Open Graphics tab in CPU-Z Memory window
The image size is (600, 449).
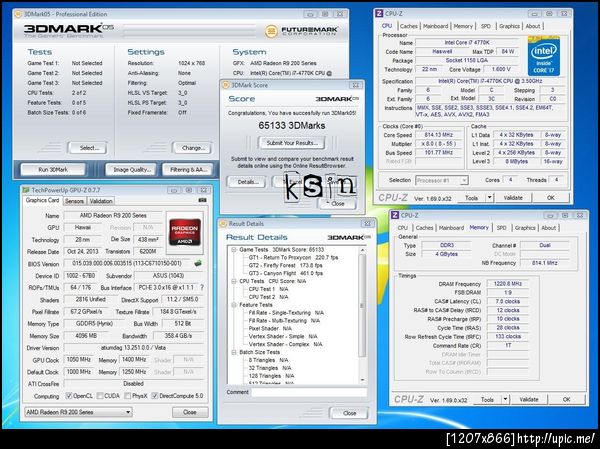525,227
